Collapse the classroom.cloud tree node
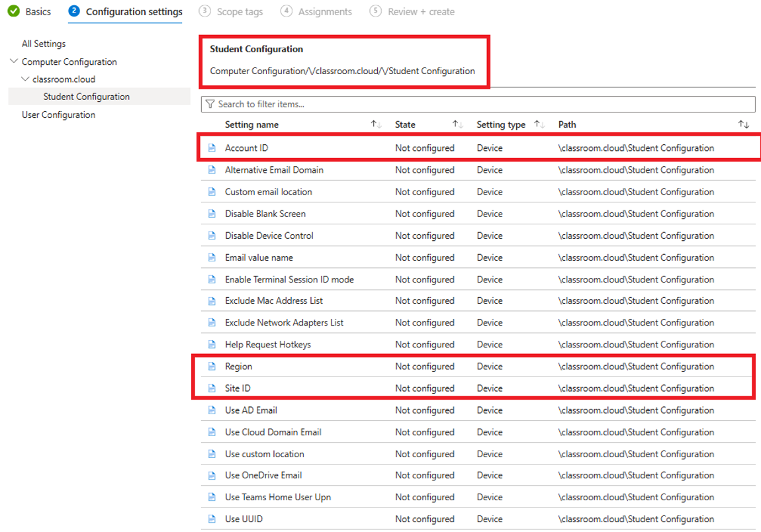The image size is (761, 532). coord(24,79)
